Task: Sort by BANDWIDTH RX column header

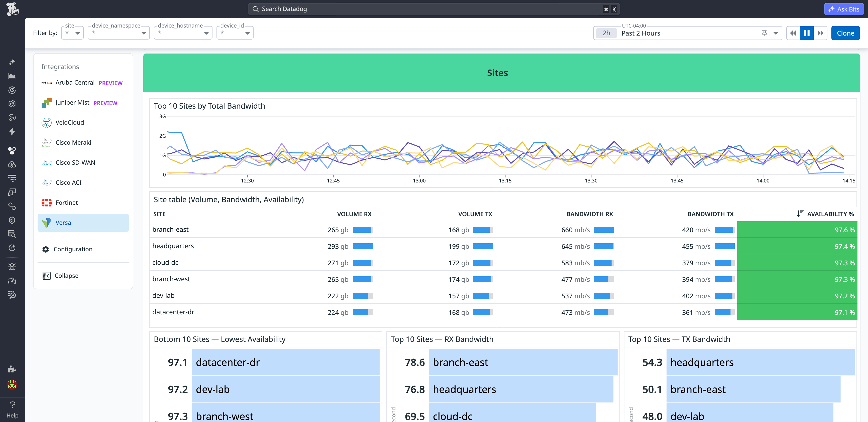Action: point(590,214)
